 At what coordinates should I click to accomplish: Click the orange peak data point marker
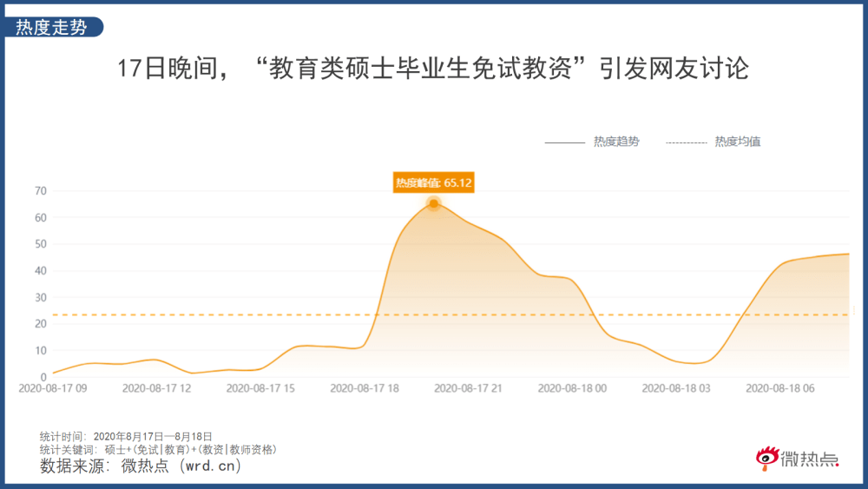point(433,204)
